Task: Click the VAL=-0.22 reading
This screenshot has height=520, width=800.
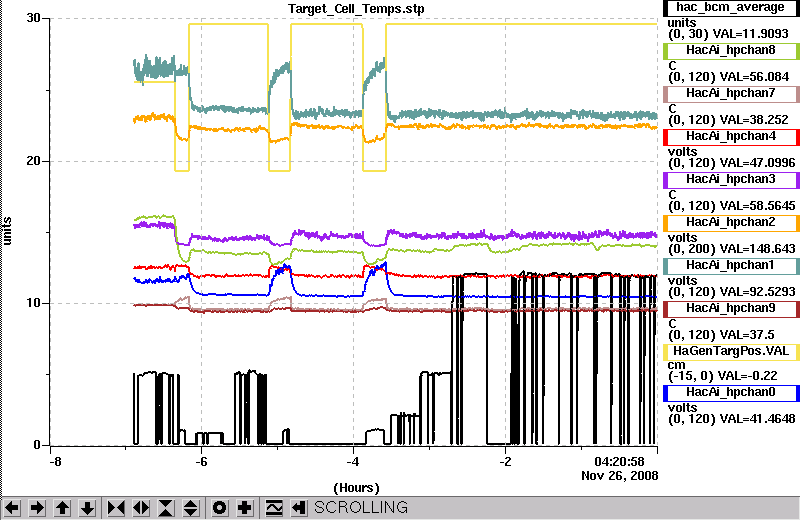Action: tap(747, 376)
